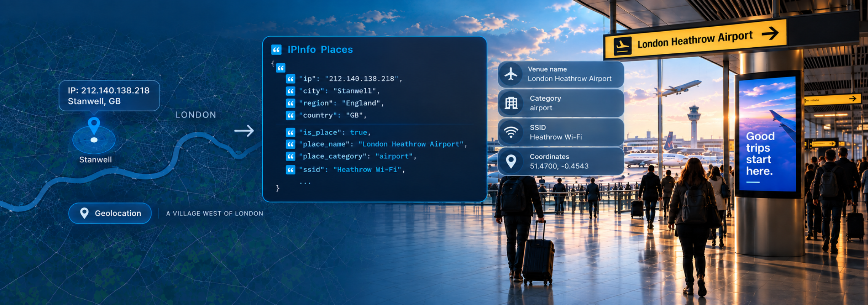Viewport: 868px width, 305px height.
Task: Click the "airport" place_category value
Action: tap(394, 156)
